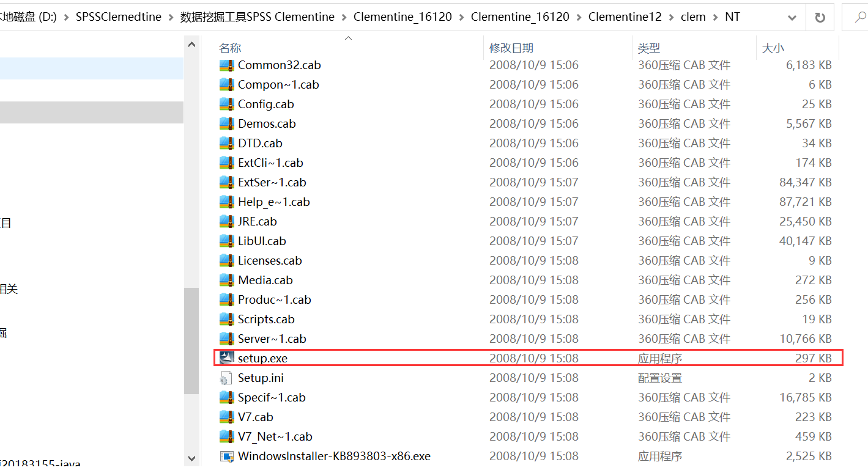The image size is (868, 473).
Task: Click the 6,183 KB size value
Action: coord(809,65)
